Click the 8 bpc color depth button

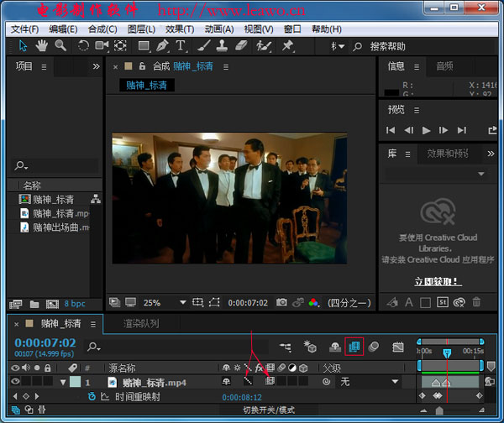coord(75,304)
